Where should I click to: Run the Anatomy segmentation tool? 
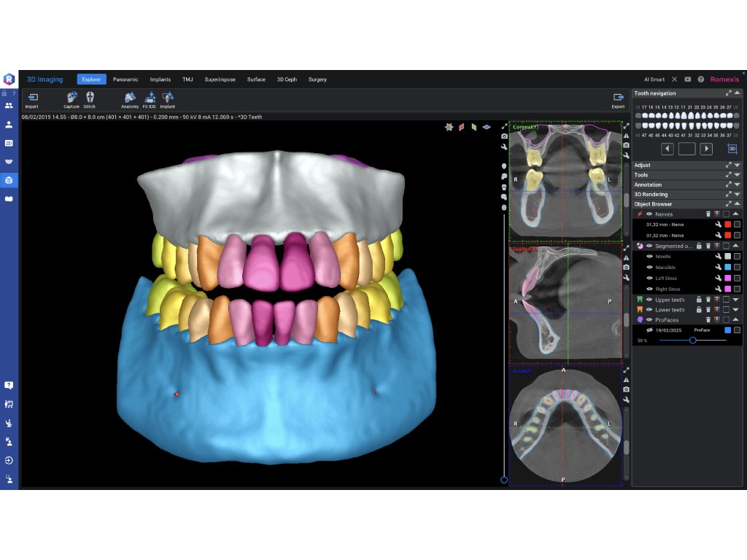pyautogui.click(x=130, y=97)
